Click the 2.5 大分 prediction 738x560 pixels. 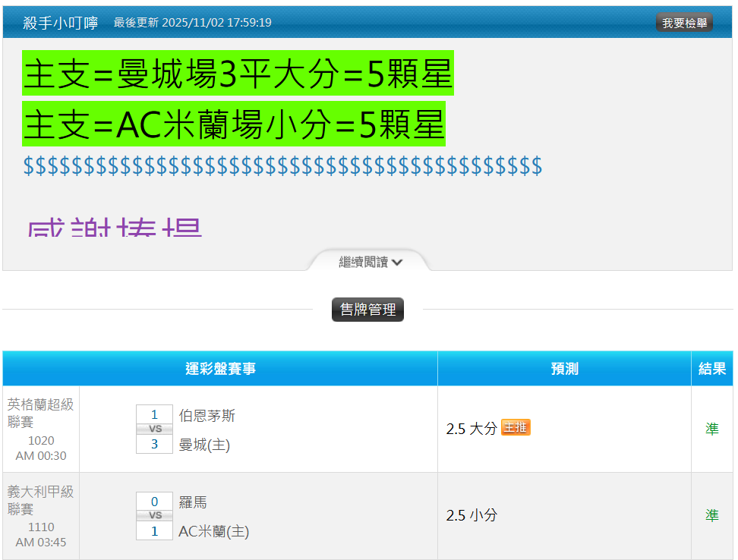471,429
